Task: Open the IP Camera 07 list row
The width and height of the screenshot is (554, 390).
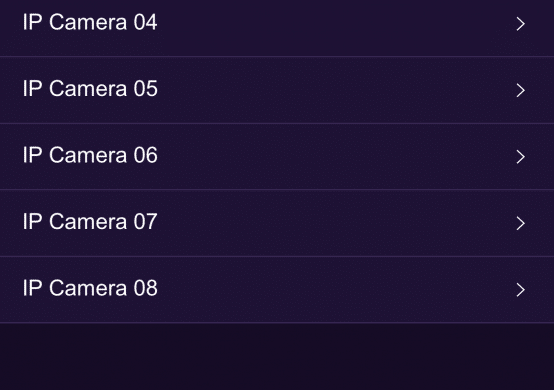Action: click(x=277, y=223)
